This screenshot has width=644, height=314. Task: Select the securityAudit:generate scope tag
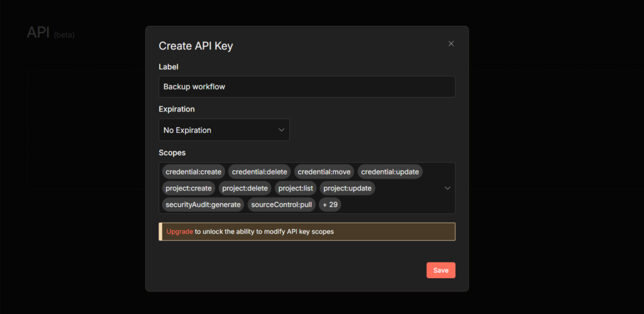203,205
